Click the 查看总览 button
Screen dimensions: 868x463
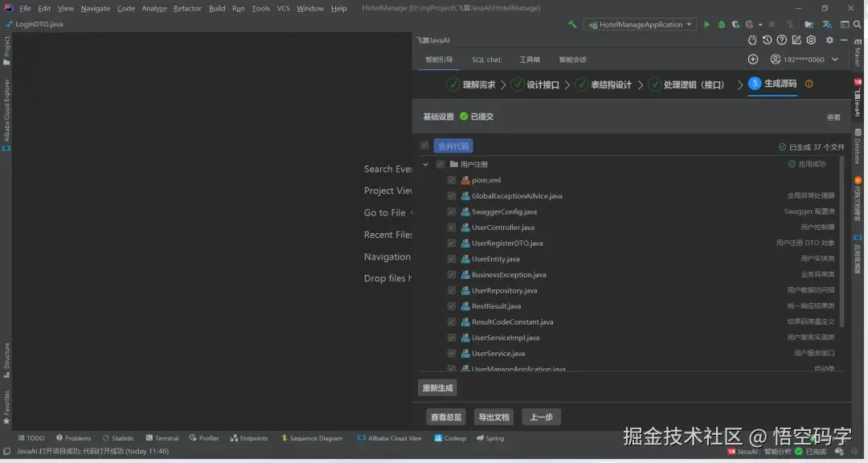[446, 417]
